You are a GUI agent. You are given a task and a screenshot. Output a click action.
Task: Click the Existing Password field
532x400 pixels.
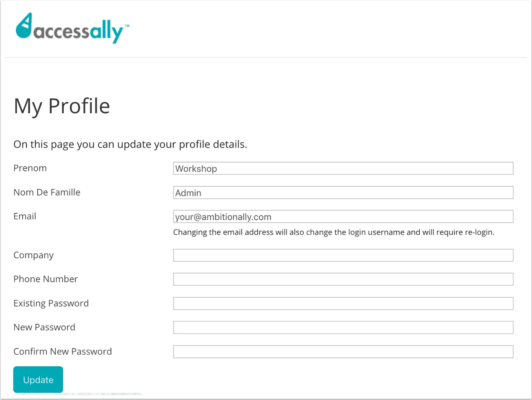343,303
